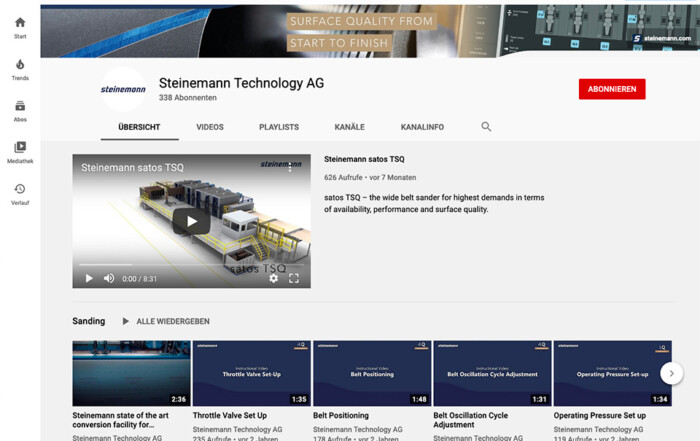
Task: Click the 0:00 / 8:31 time display
Action: click(x=139, y=279)
